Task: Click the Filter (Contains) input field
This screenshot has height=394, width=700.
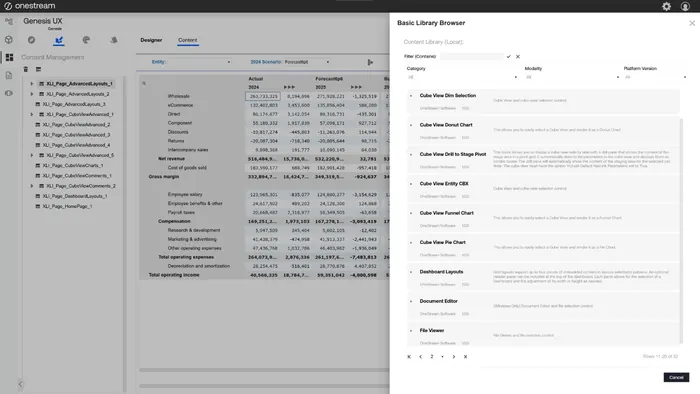Action: 472,57
